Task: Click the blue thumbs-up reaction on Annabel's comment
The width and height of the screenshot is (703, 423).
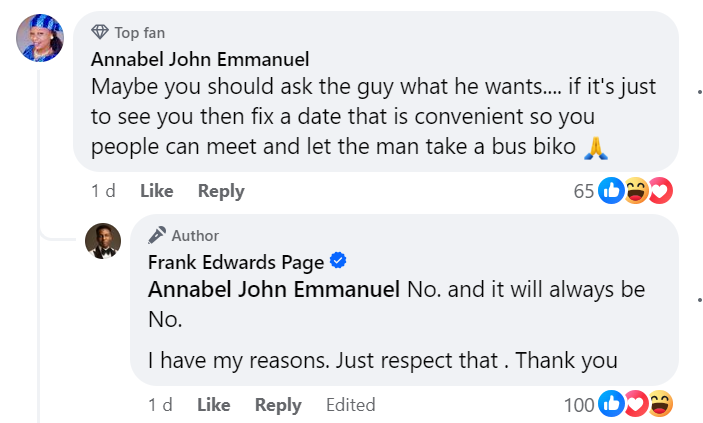Action: coord(611,190)
